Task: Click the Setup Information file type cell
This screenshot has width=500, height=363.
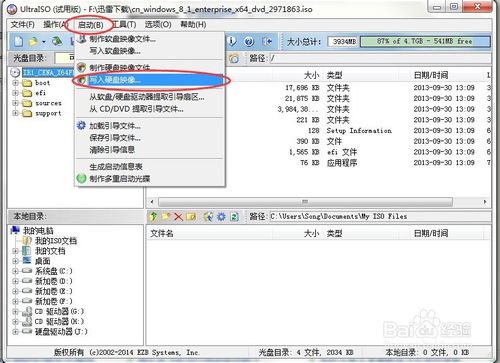Action: click(x=359, y=131)
